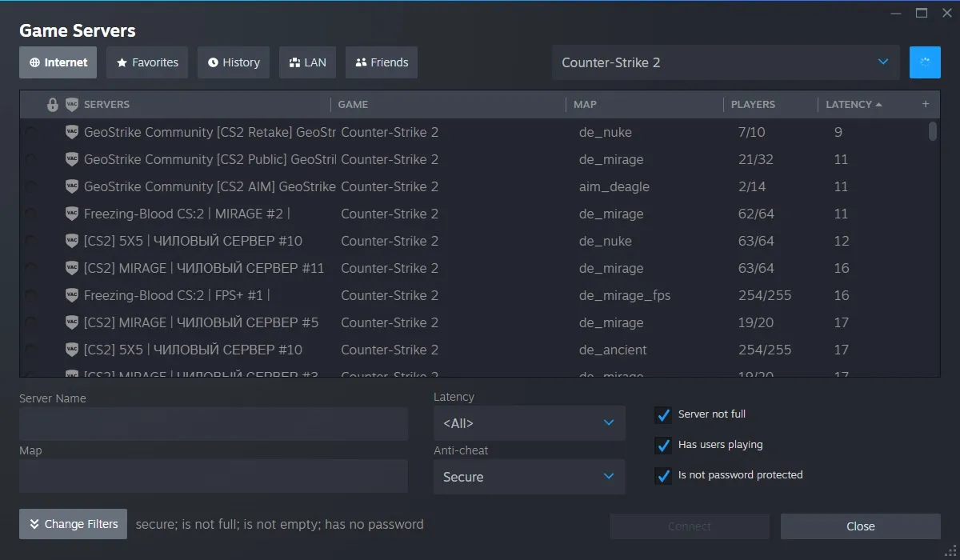The height and width of the screenshot is (560, 960).
Task: Open the History tab
Action: pyautogui.click(x=234, y=62)
